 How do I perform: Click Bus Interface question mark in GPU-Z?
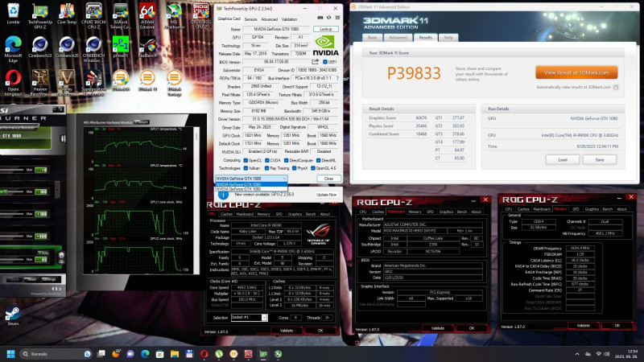[x=337, y=78]
